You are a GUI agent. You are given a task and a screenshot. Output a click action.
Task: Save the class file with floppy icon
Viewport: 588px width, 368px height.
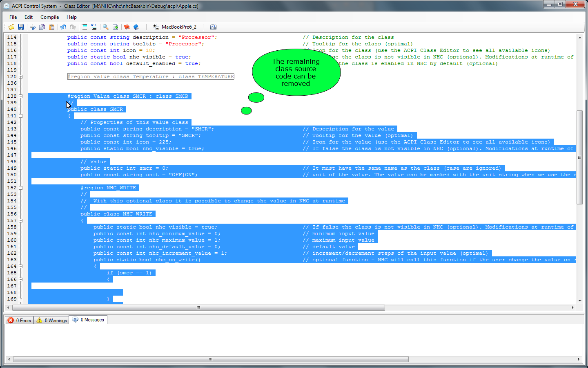(21, 27)
